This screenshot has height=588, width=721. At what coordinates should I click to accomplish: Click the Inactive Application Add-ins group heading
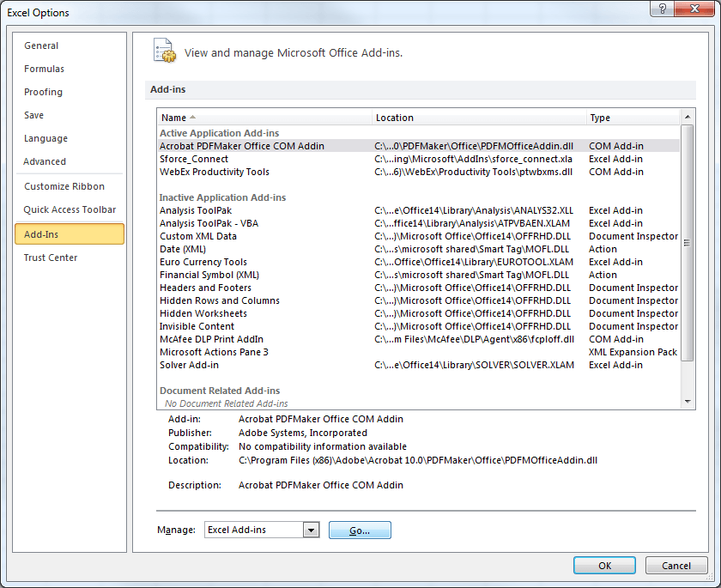[222, 197]
